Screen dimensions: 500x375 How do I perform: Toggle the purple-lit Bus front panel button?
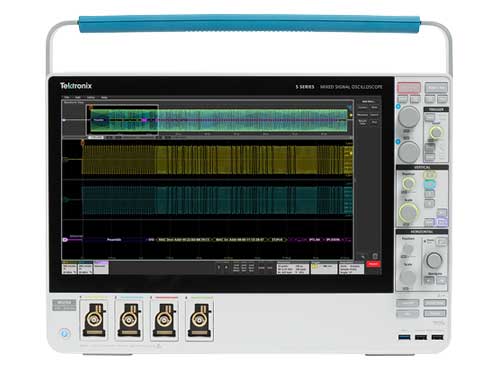click(x=442, y=222)
